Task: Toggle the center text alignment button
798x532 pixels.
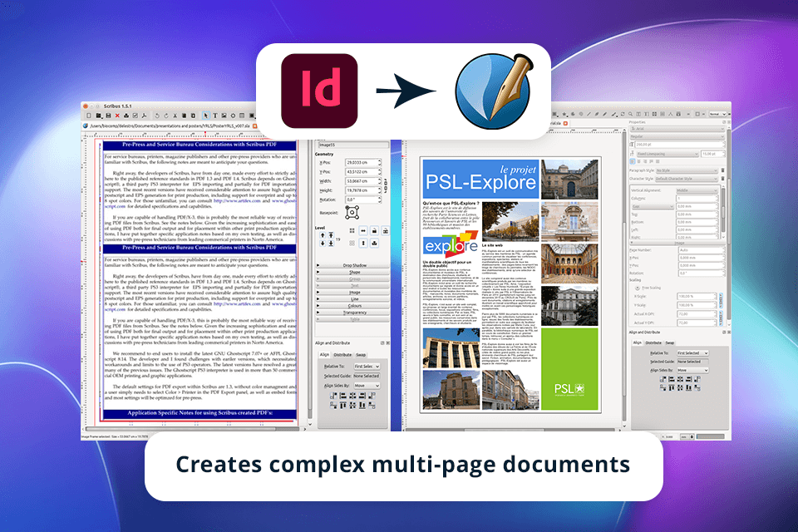Action: [638, 161]
